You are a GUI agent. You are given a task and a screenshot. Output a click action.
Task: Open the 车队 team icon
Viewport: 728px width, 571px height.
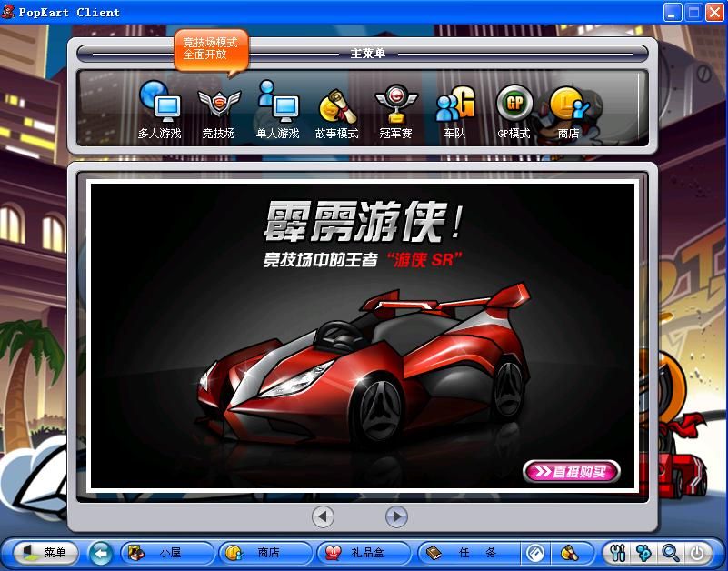(454, 110)
